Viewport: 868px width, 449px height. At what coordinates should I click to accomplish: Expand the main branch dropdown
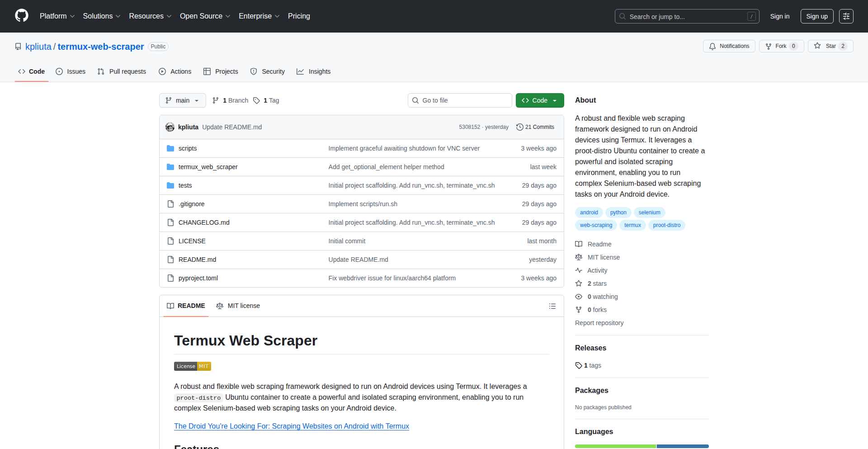[x=182, y=100]
